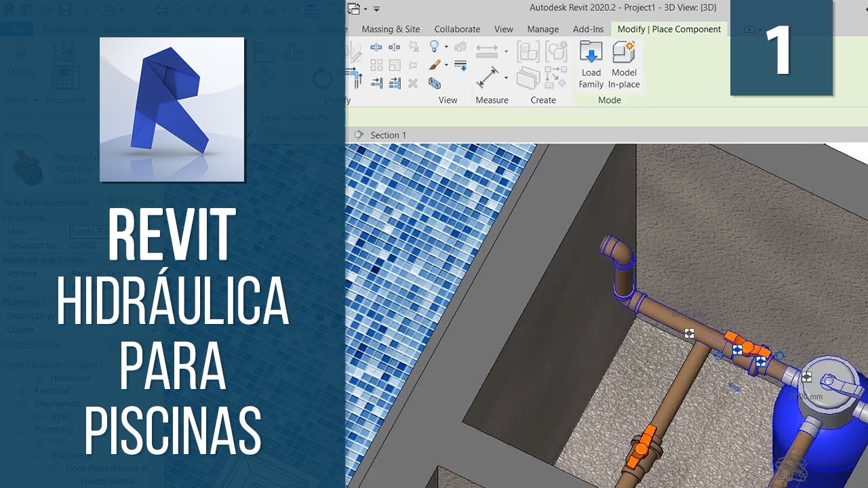This screenshot has height=488, width=868.
Task: Open the File tab
Action: point(18,29)
